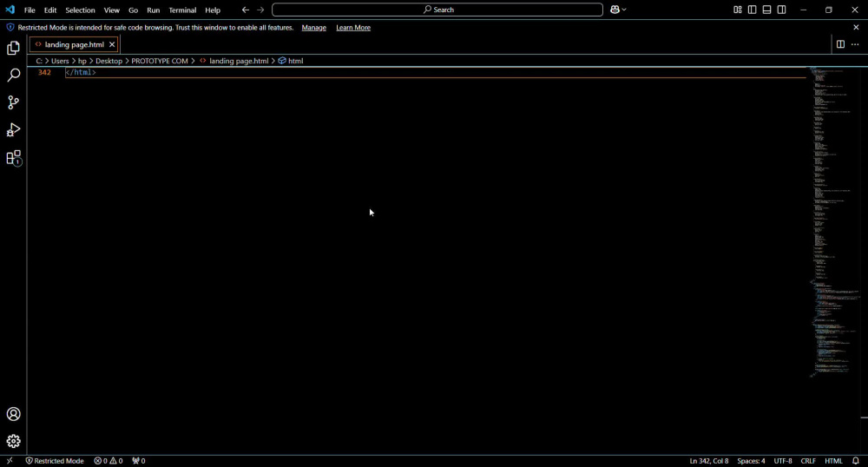This screenshot has height=467, width=868.
Task: Open the Edit menu
Action: 50,10
